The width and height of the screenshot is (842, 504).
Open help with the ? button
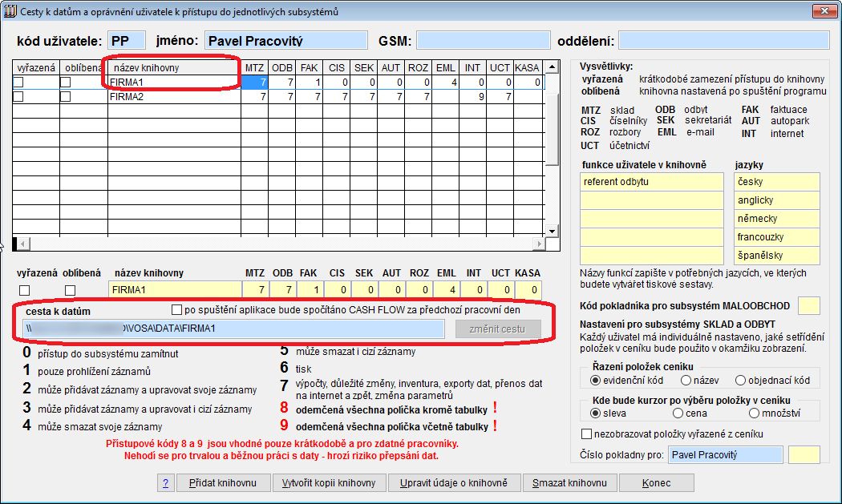[164, 483]
